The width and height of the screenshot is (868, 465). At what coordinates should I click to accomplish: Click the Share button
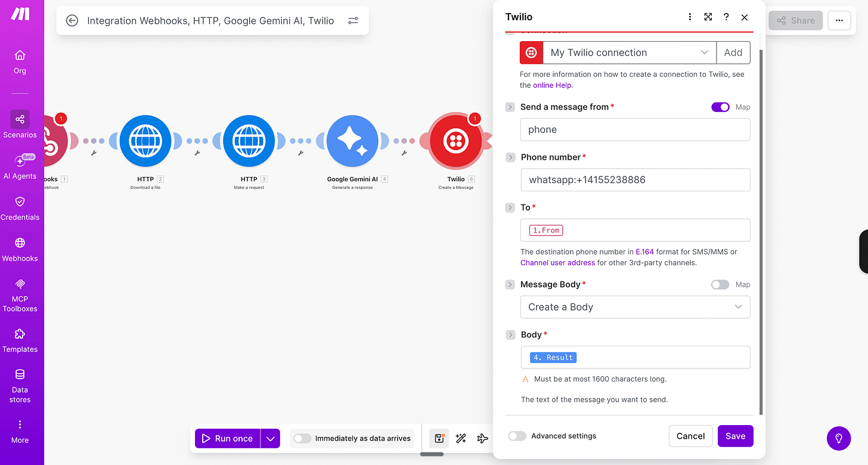[796, 21]
